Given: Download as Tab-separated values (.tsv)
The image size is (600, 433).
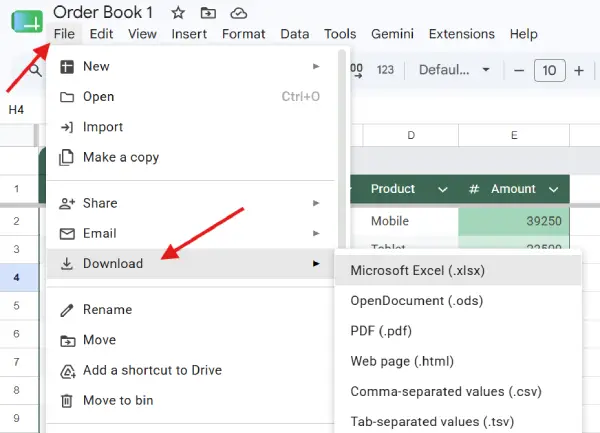Looking at the screenshot, I should 458,422.
